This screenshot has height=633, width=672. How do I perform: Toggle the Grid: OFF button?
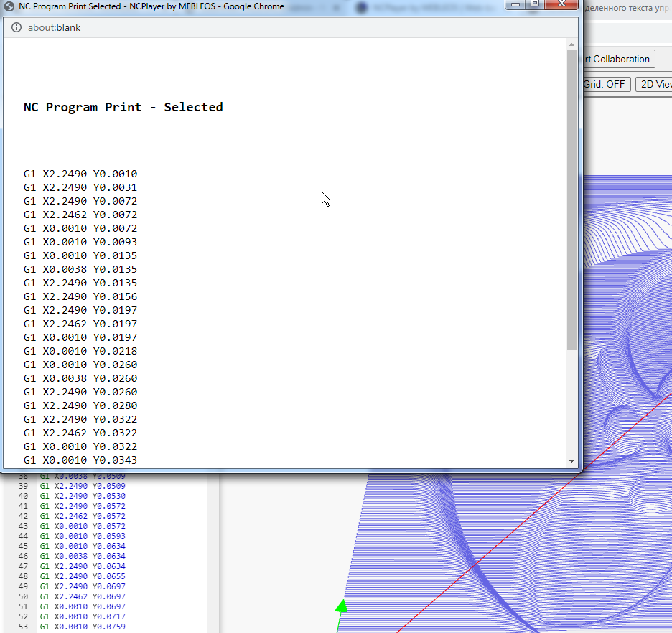click(605, 84)
